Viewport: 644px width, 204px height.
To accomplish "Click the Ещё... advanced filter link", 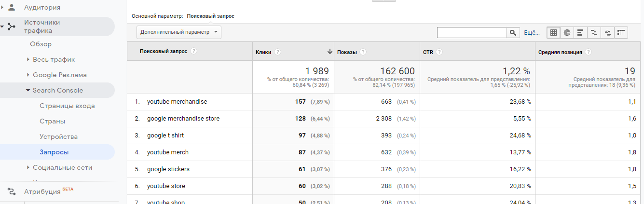I will [x=532, y=33].
